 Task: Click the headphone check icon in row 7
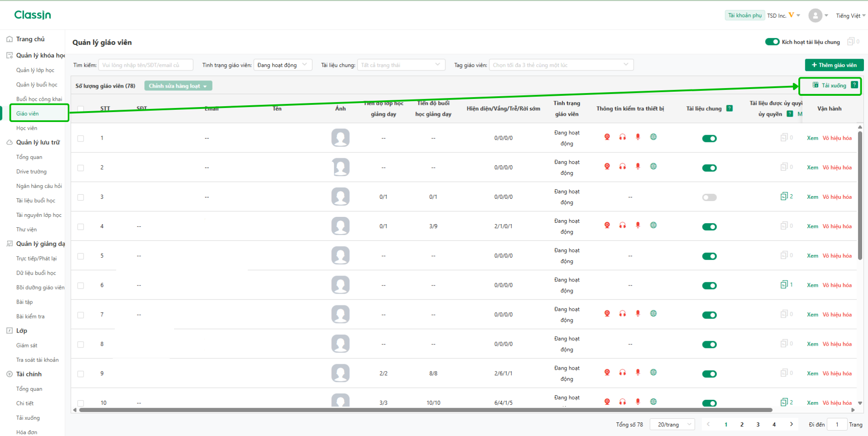tap(623, 314)
